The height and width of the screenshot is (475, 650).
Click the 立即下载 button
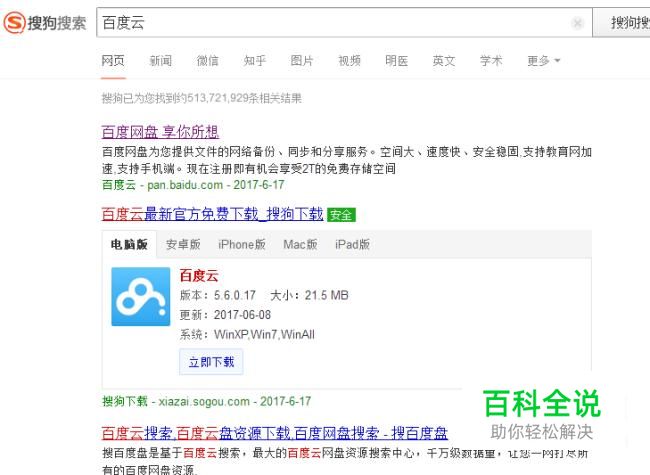211,362
